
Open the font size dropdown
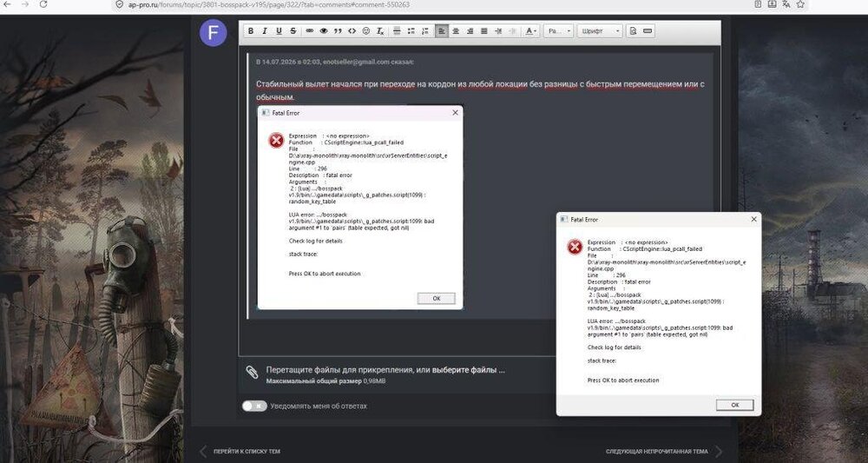point(558,31)
